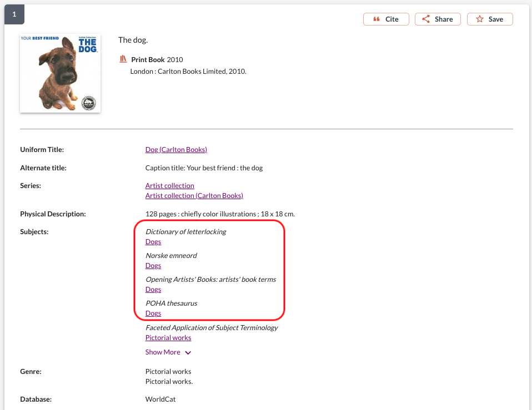This screenshot has width=532, height=410.
Task: Open the Artist collection (Carlton Books) link
Action: point(194,196)
